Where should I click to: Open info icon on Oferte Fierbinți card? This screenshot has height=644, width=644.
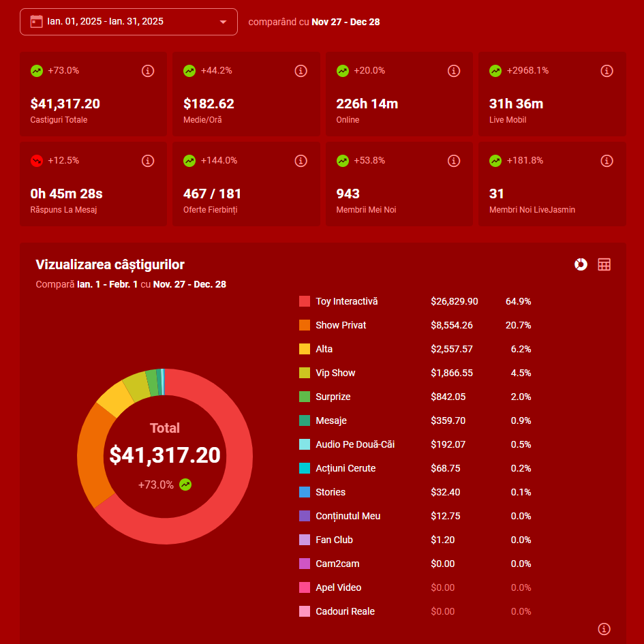click(x=301, y=161)
